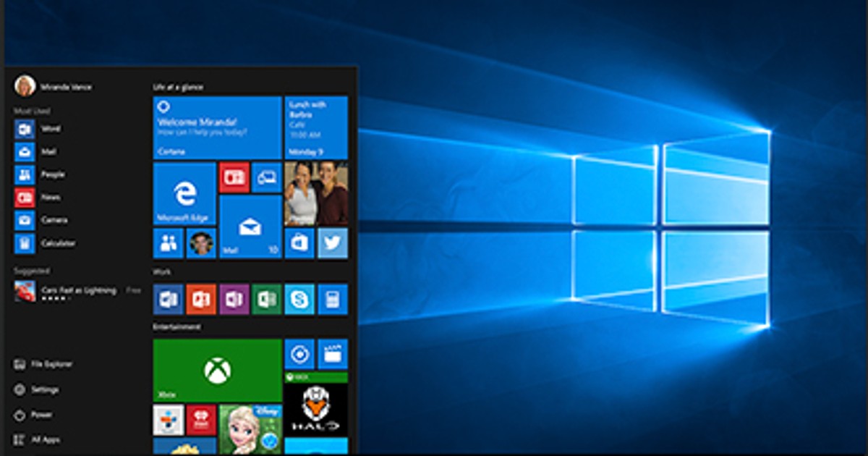The image size is (868, 456).
Task: Open the blue small tile beside News tile
Action: pos(267,177)
